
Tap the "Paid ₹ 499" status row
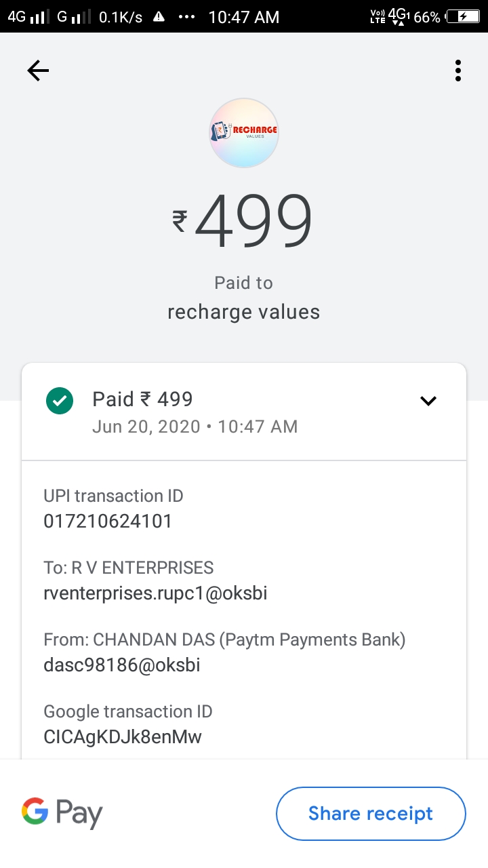pyautogui.click(x=143, y=399)
